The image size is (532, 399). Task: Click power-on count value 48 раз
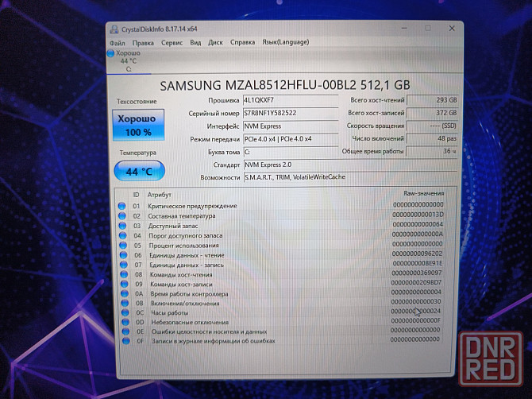[x=432, y=138]
